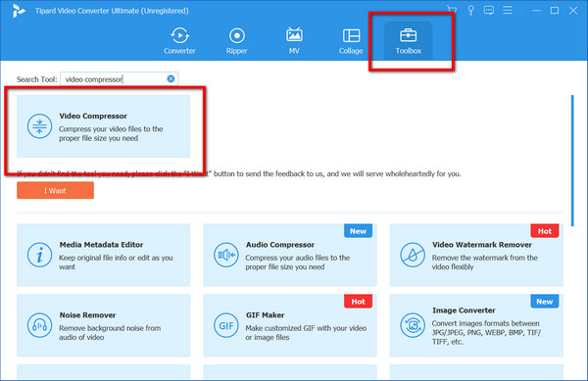This screenshot has height=381, width=588.
Task: Click the Noise Remover headphone icon
Action: click(39, 325)
